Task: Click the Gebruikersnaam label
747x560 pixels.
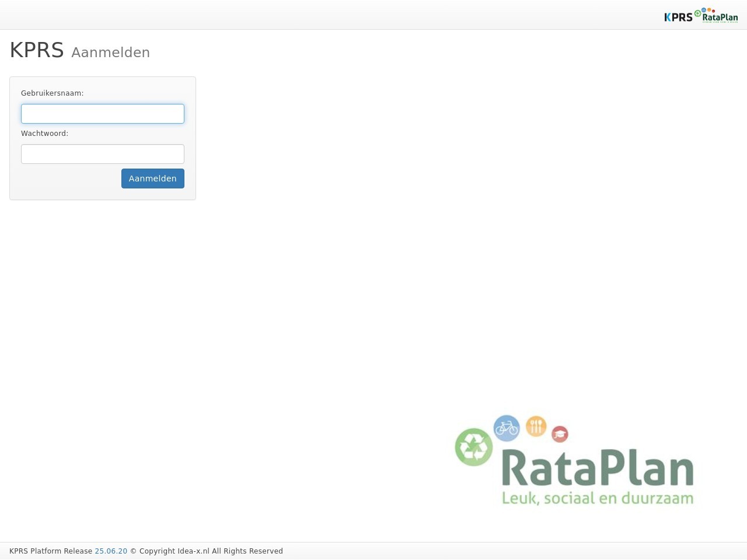Action: 53,93
